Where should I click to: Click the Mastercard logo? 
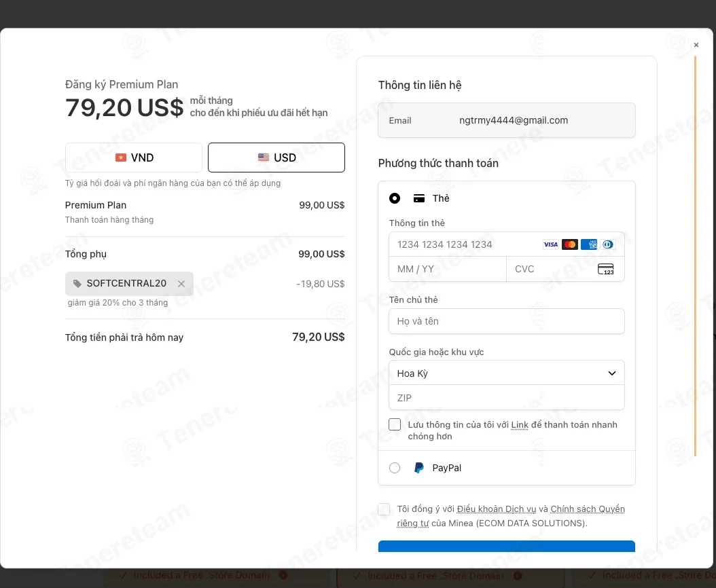click(570, 244)
